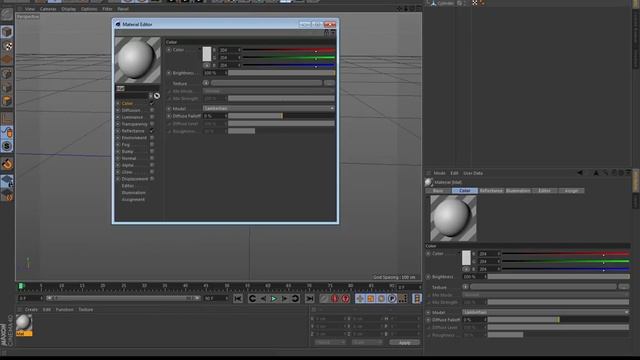This screenshot has width=640, height=360.
Task: Open the position mode dropdown in Coordinates panel
Action: (330, 342)
